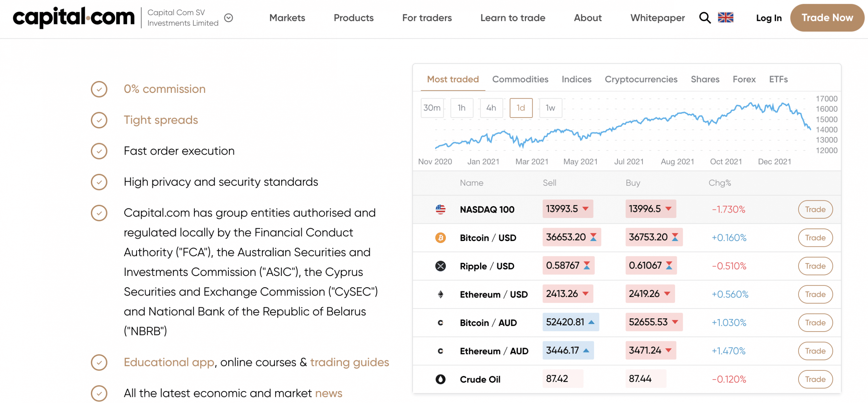Click Trade for Ripple / USD
Image resolution: width=868 pixels, height=403 pixels.
pyautogui.click(x=815, y=266)
